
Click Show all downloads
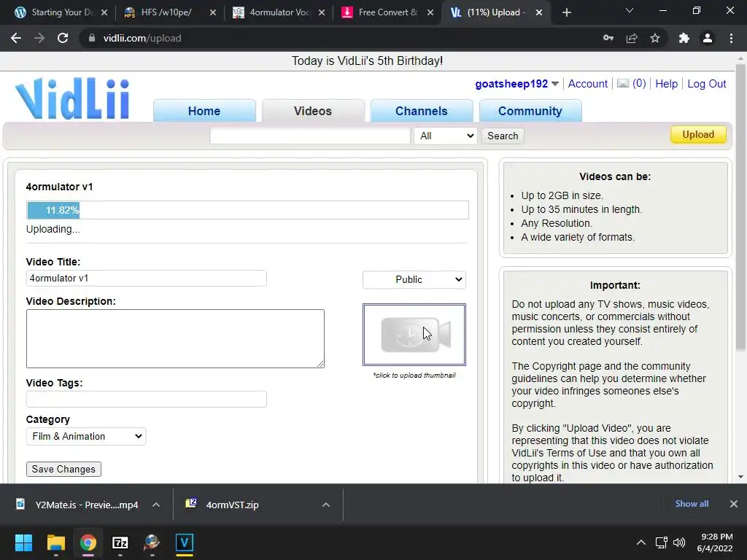tap(692, 504)
